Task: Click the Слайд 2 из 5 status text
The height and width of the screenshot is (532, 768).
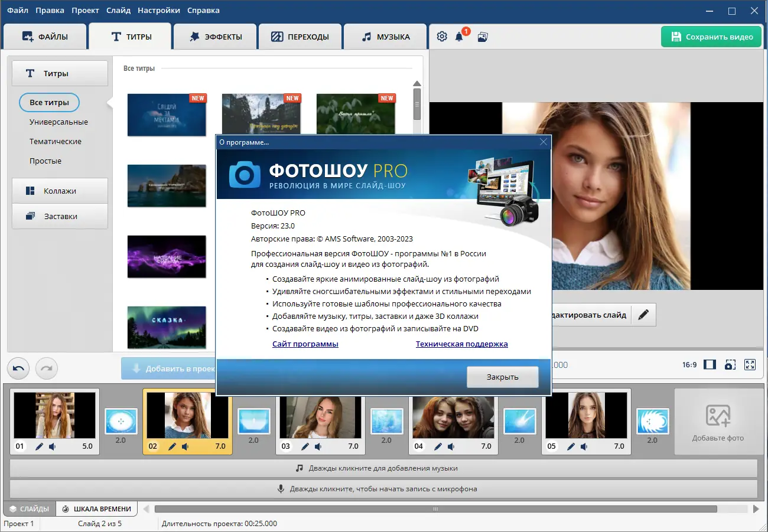Action: tap(100, 524)
